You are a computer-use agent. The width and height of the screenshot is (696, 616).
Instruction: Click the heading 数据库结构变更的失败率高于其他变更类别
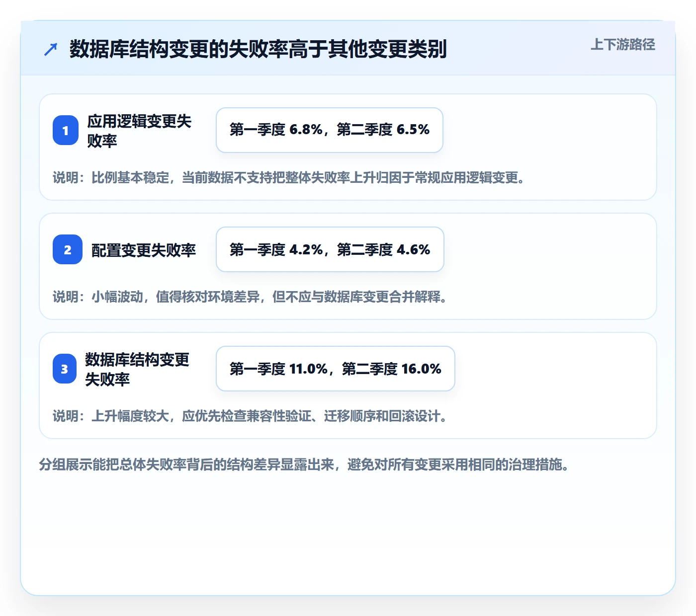(258, 49)
